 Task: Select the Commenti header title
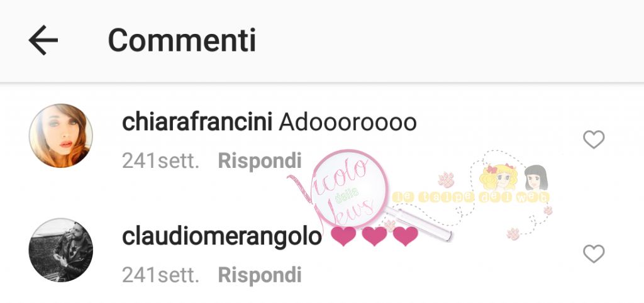182,40
